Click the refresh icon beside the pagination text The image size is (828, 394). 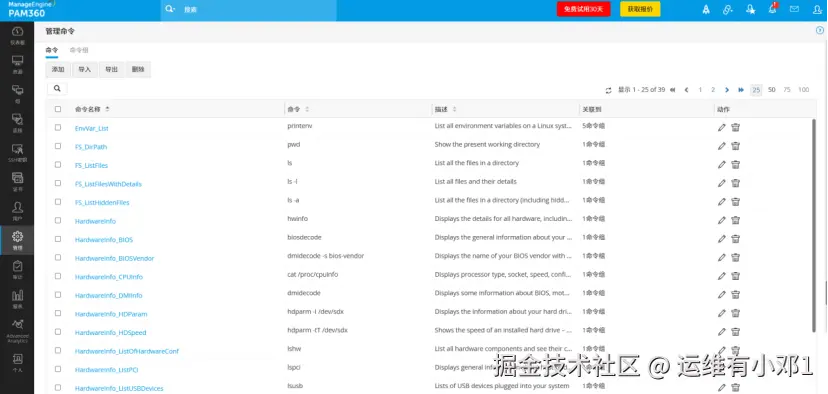coord(608,90)
